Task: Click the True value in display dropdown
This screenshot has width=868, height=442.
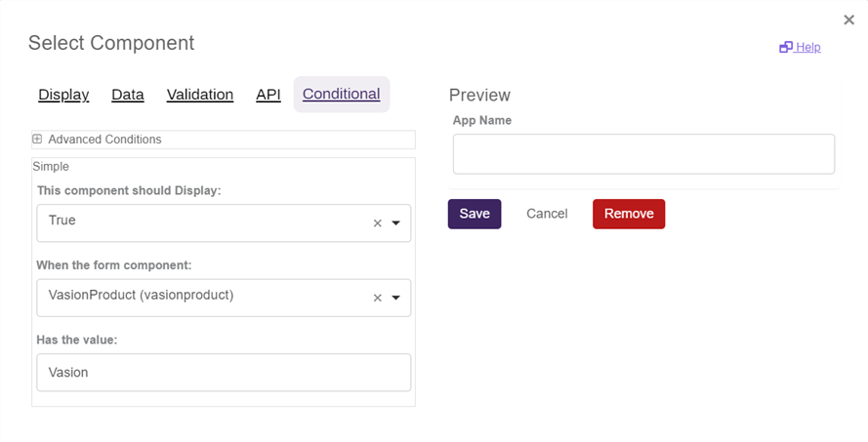Action: pos(62,221)
